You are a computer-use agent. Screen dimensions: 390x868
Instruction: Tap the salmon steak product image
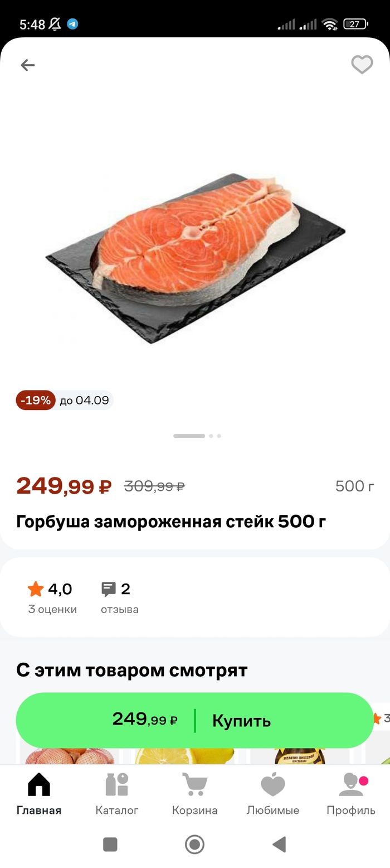coord(196,258)
